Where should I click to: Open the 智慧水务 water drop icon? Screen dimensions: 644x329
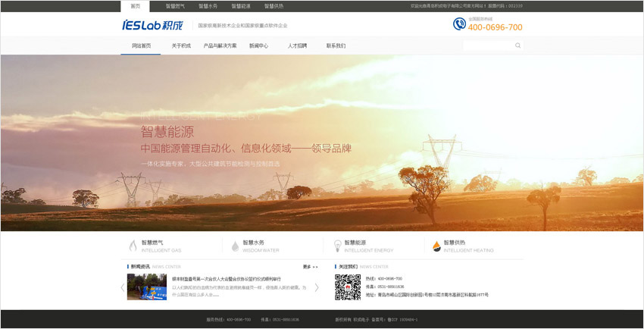235,246
